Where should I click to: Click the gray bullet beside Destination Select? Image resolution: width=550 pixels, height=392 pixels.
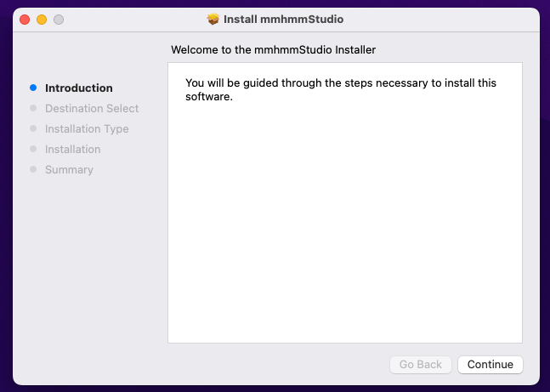33,108
